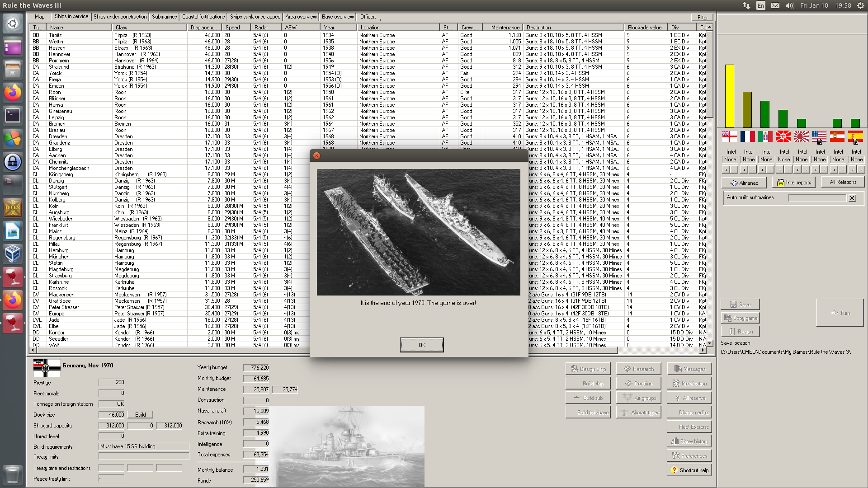The image size is (868, 488).
Task: Decrease Spanish intel with minus button
Action: point(861,170)
